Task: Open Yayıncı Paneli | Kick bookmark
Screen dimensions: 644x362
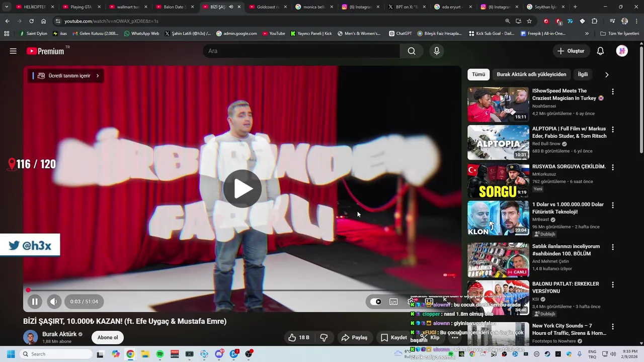Action: pos(311,34)
